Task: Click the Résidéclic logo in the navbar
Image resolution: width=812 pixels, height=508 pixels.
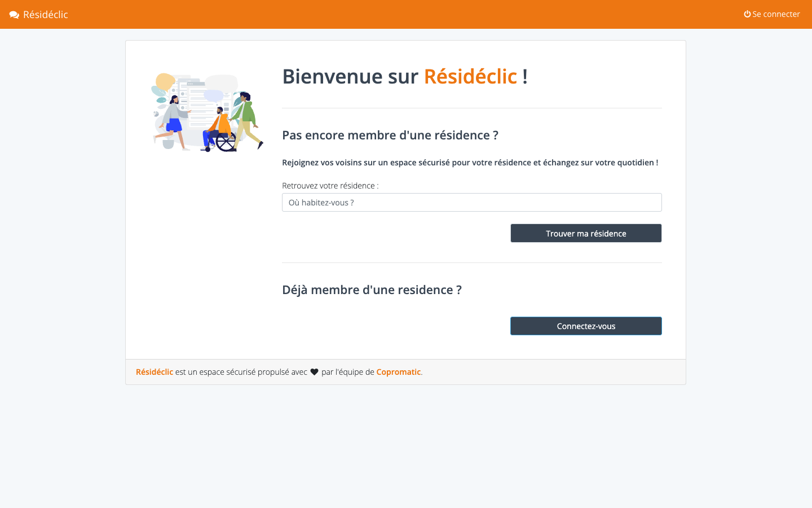Action: [x=38, y=14]
